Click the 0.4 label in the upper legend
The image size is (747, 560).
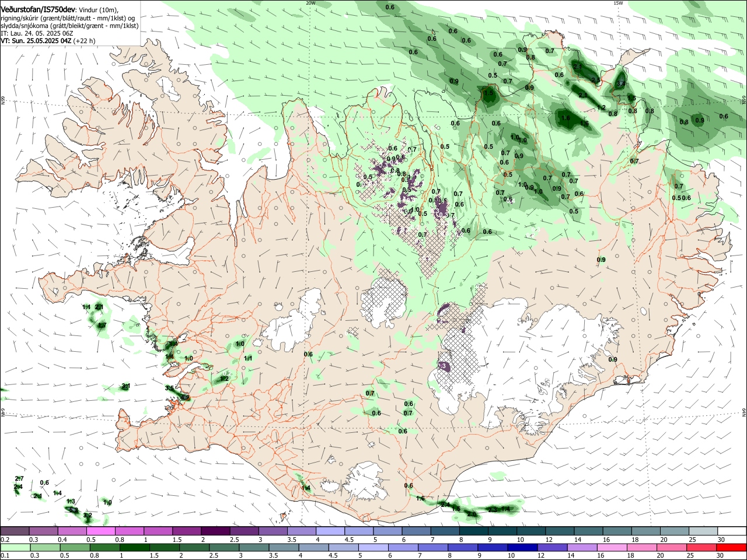[x=62, y=540]
